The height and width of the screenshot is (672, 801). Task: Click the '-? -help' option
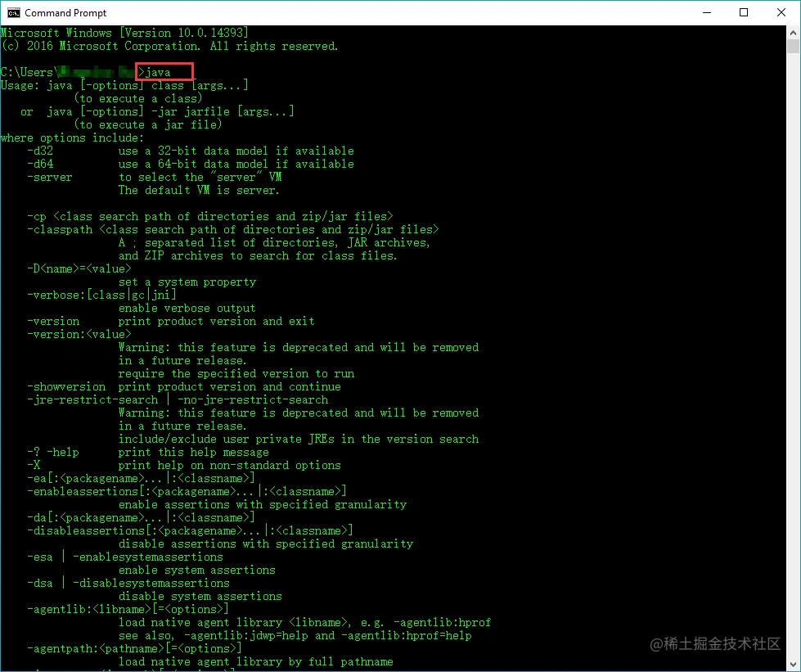(53, 453)
